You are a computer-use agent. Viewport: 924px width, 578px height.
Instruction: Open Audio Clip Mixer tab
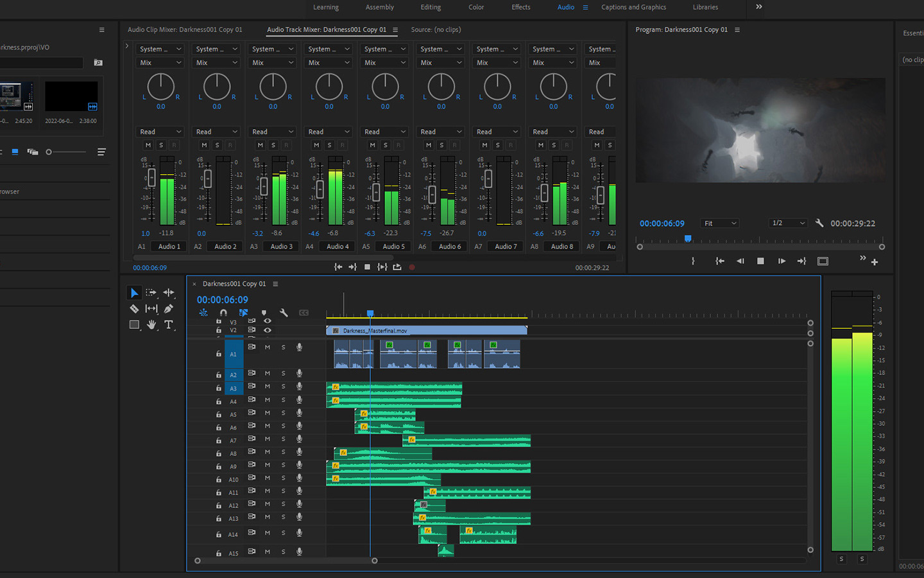185,30
